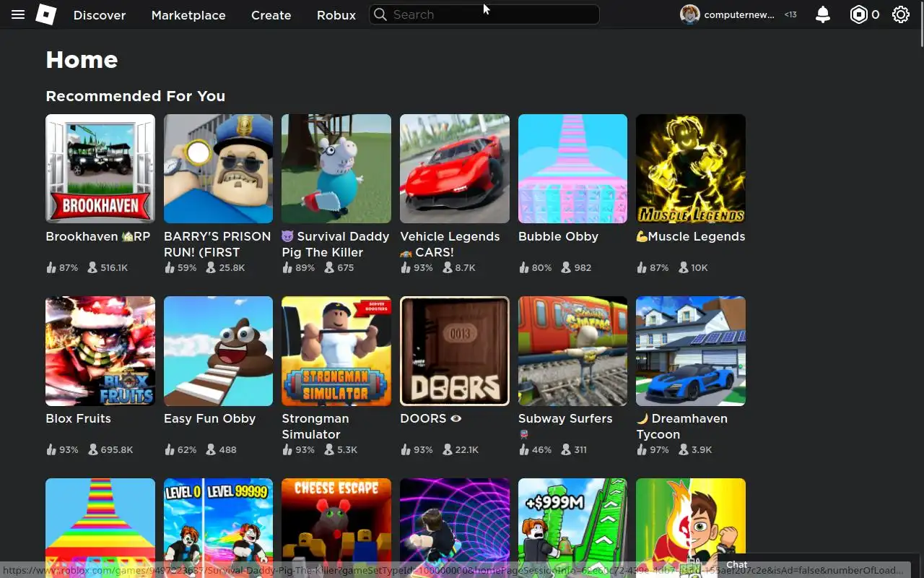This screenshot has height=578, width=924.
Task: Click the Brookhaven player count icon
Action: click(92, 267)
